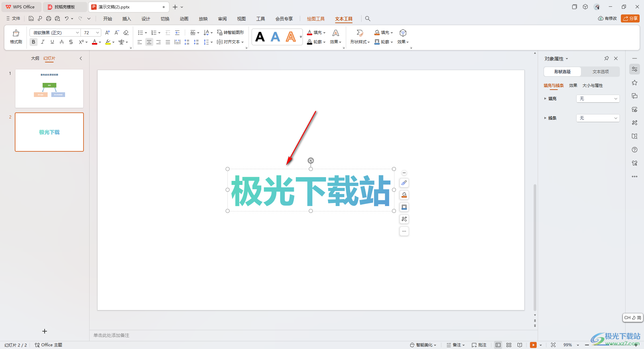Open font size 72 dropdown
Screen dimensions: 644x349
click(98, 33)
